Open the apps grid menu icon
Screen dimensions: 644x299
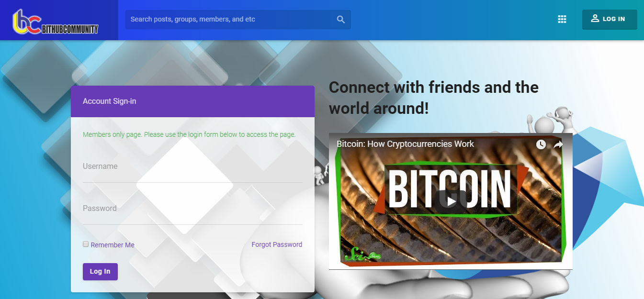(x=562, y=19)
